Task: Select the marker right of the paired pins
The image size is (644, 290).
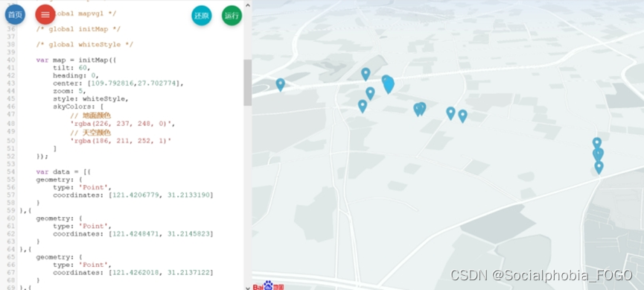Action: (450, 113)
